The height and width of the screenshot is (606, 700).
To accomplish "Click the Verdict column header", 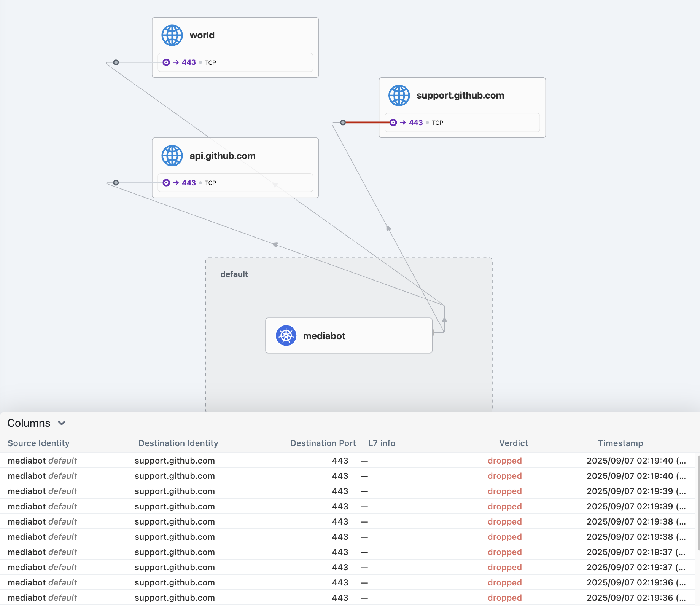I will [x=514, y=443].
